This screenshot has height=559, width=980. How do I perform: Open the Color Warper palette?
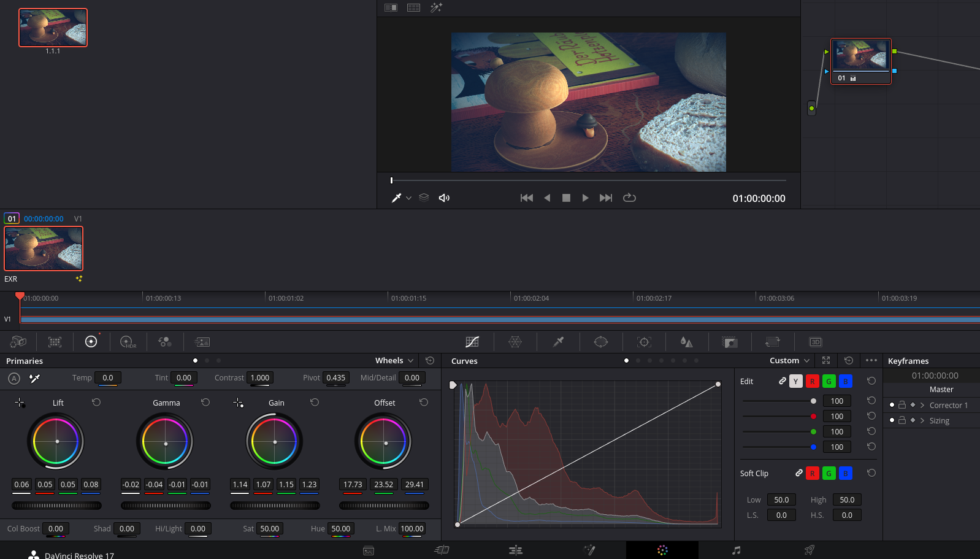pos(515,342)
